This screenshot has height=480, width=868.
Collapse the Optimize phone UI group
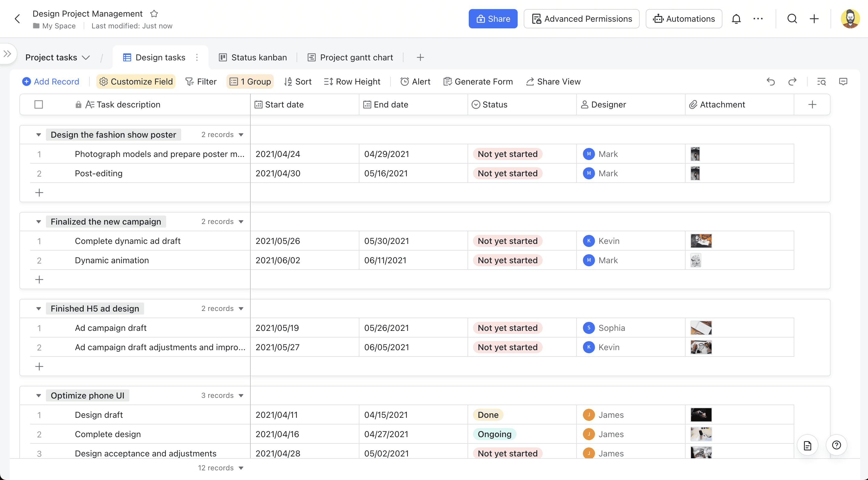(38, 395)
